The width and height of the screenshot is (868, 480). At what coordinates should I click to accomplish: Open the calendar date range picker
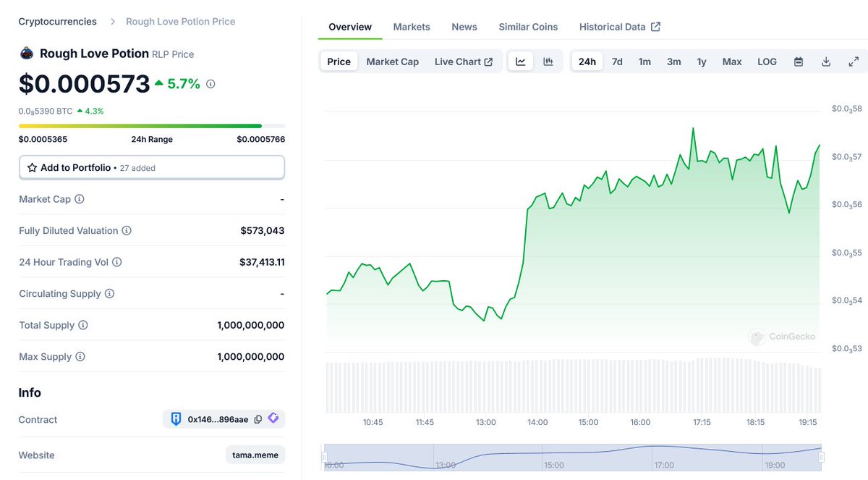click(x=799, y=62)
